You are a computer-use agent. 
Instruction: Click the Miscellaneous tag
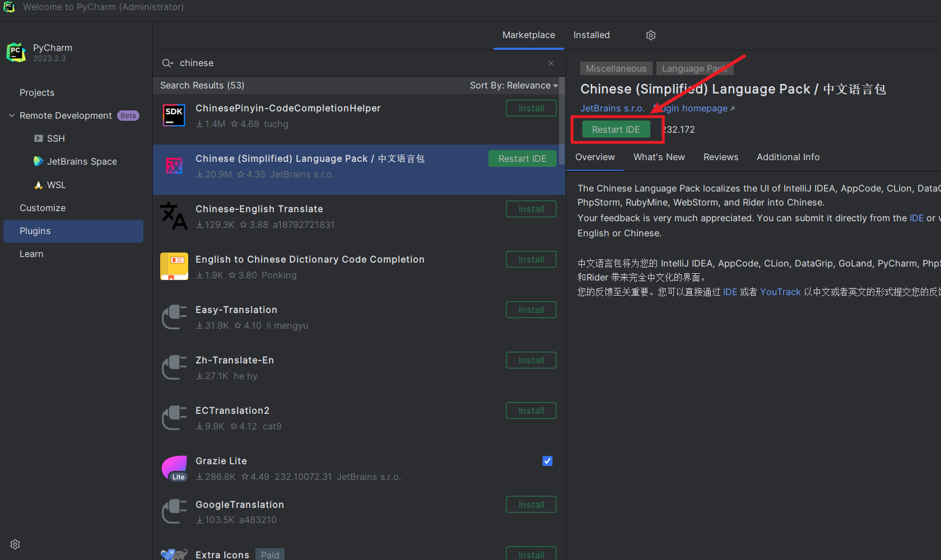(616, 68)
